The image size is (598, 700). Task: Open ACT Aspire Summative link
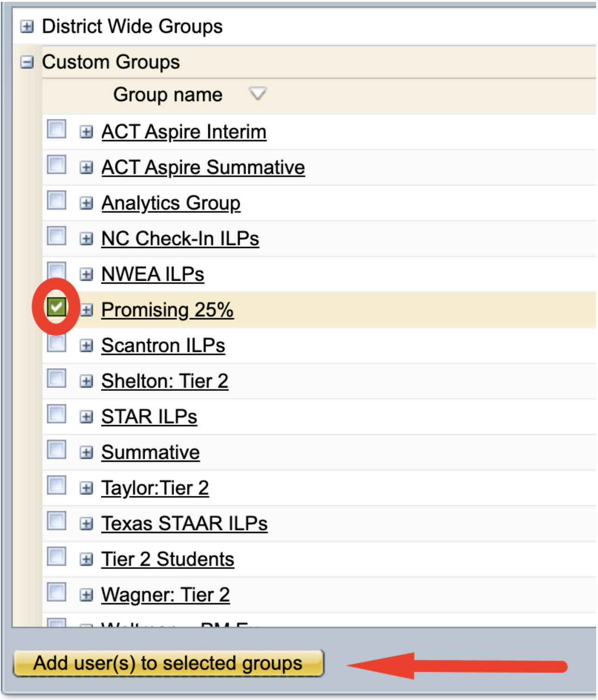[x=203, y=167]
